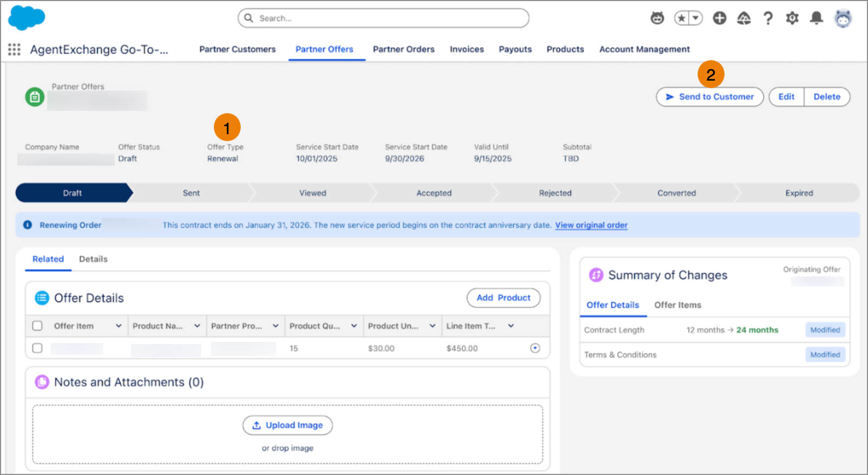Viewport: 868px width, 475px height.
Task: Open the Payouts tab
Action: pos(515,49)
